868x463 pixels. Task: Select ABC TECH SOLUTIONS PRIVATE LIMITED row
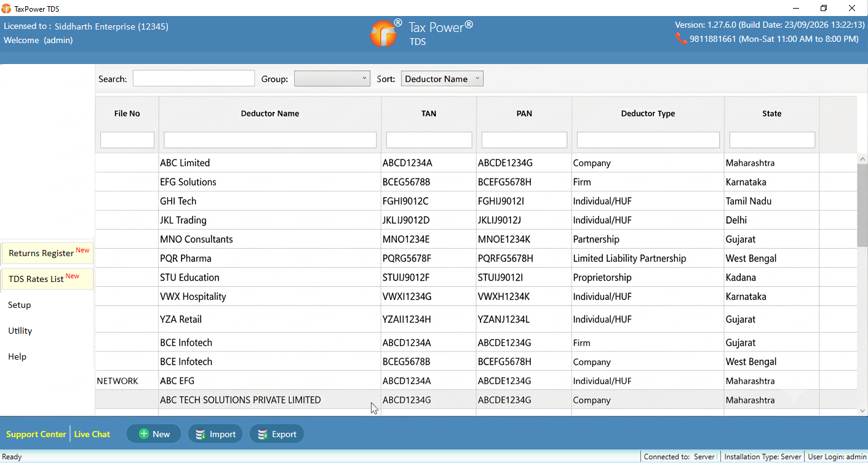click(x=476, y=400)
